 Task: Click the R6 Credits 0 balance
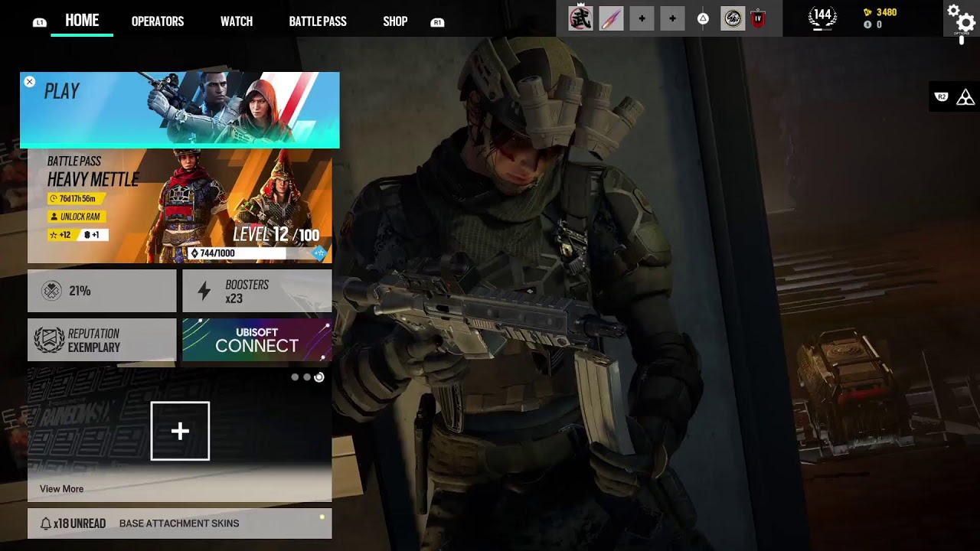pos(873,24)
